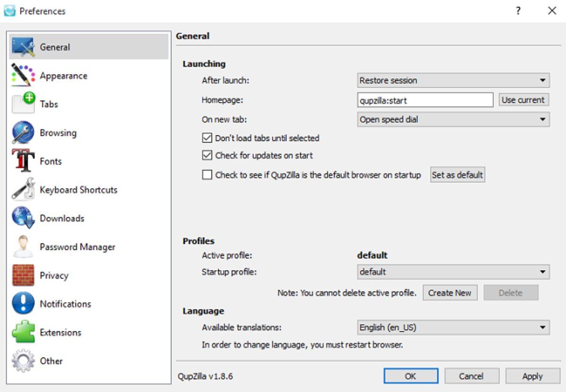Disable Don't load tabs until selected
The width and height of the screenshot is (566, 392).
(207, 138)
